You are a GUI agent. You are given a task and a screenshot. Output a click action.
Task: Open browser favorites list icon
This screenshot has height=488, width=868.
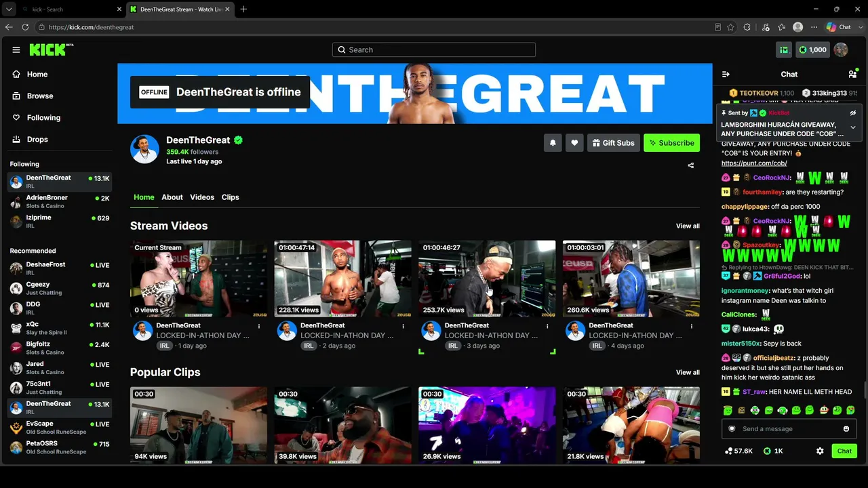[x=782, y=27]
